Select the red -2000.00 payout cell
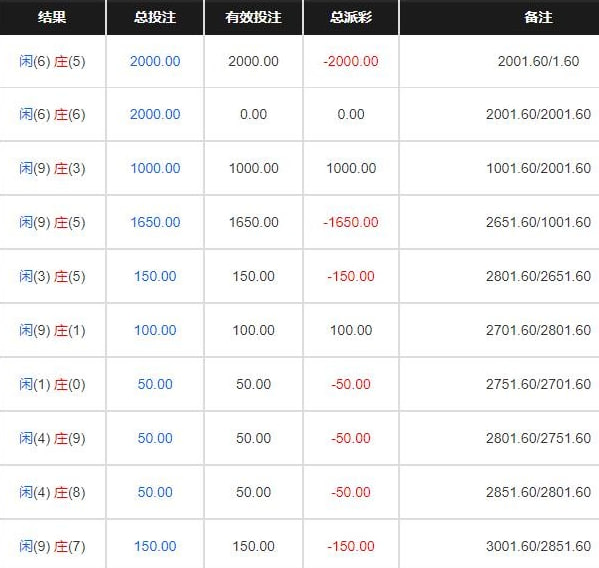Image resolution: width=599 pixels, height=568 pixels. pyautogui.click(x=351, y=61)
